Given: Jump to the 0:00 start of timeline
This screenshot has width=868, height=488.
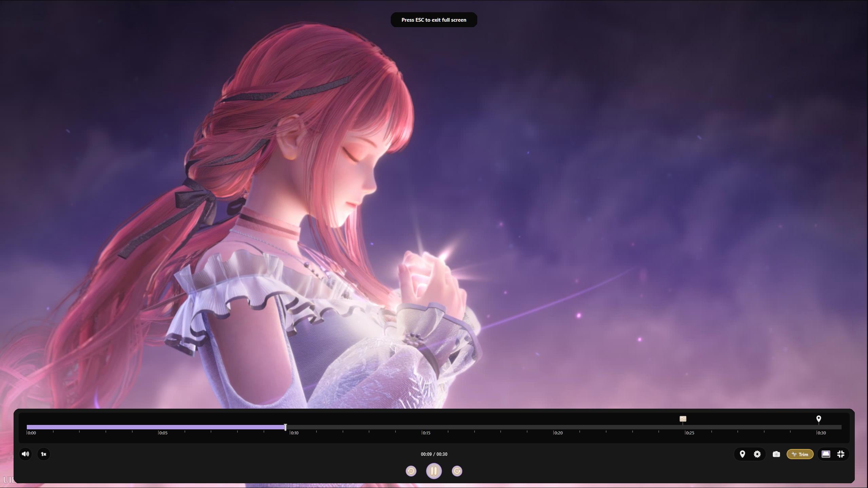Looking at the screenshot, I should 27,427.
